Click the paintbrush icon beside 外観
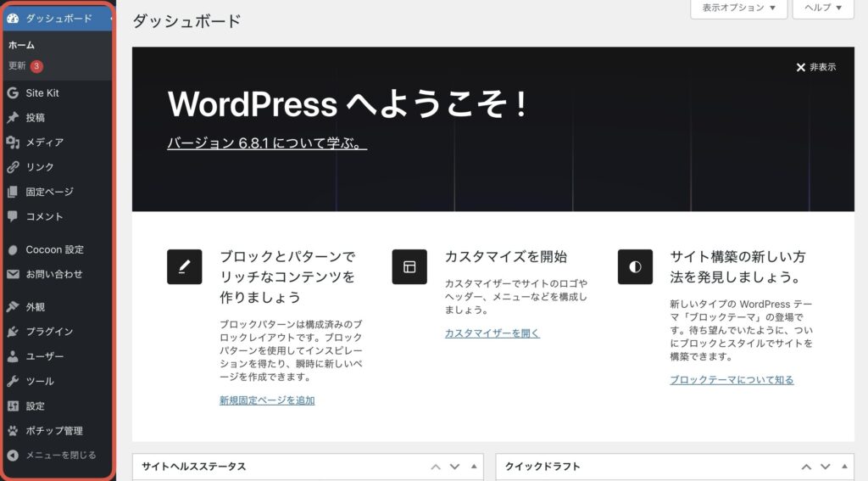868x481 pixels. 13,306
